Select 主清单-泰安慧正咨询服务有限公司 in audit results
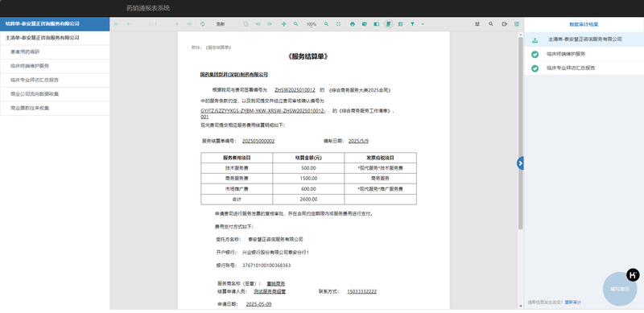Viewport: 644px width, 313px height. [x=585, y=40]
